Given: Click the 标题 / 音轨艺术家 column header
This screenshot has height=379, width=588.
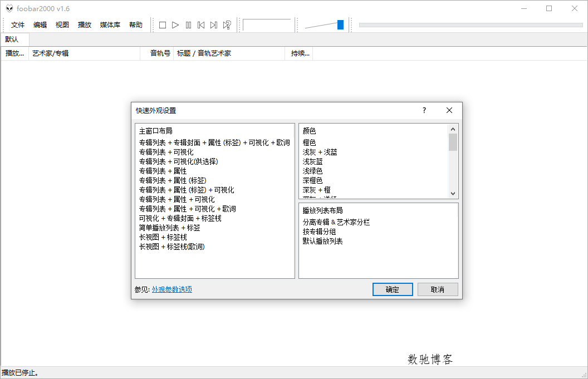Looking at the screenshot, I should (x=229, y=53).
